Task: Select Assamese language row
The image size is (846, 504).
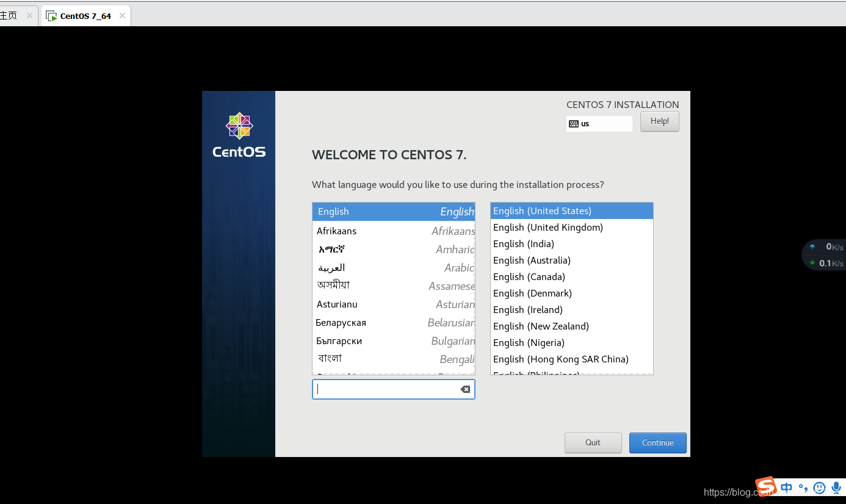Action: (393, 286)
